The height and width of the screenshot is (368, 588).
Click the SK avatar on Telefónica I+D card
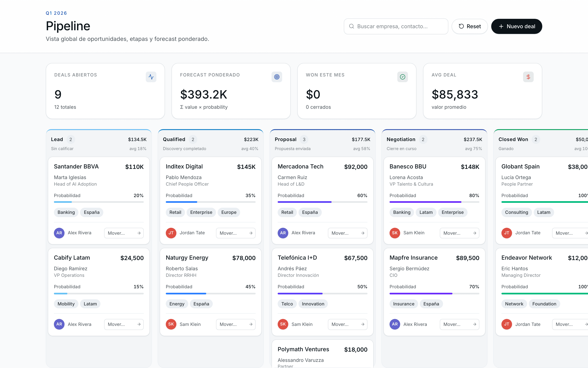(283, 324)
